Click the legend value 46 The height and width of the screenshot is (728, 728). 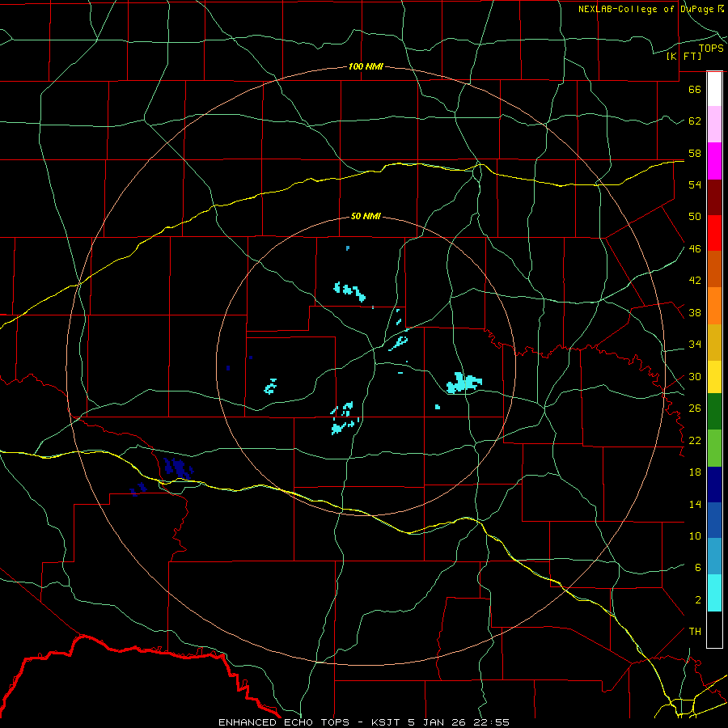pyautogui.click(x=695, y=249)
